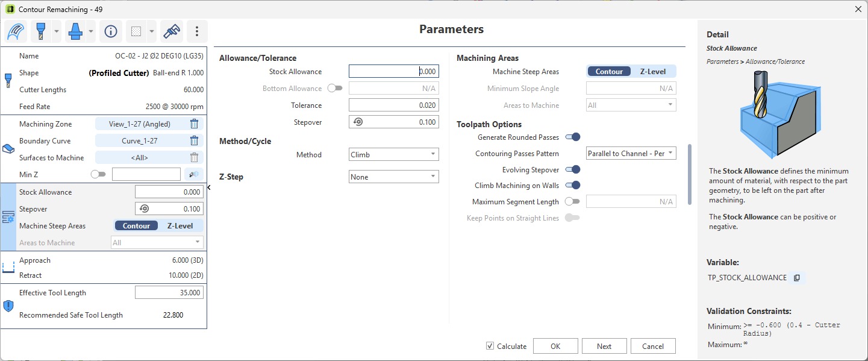Copy the TP_STOCK_ALLOWANCE variable name

(797, 278)
